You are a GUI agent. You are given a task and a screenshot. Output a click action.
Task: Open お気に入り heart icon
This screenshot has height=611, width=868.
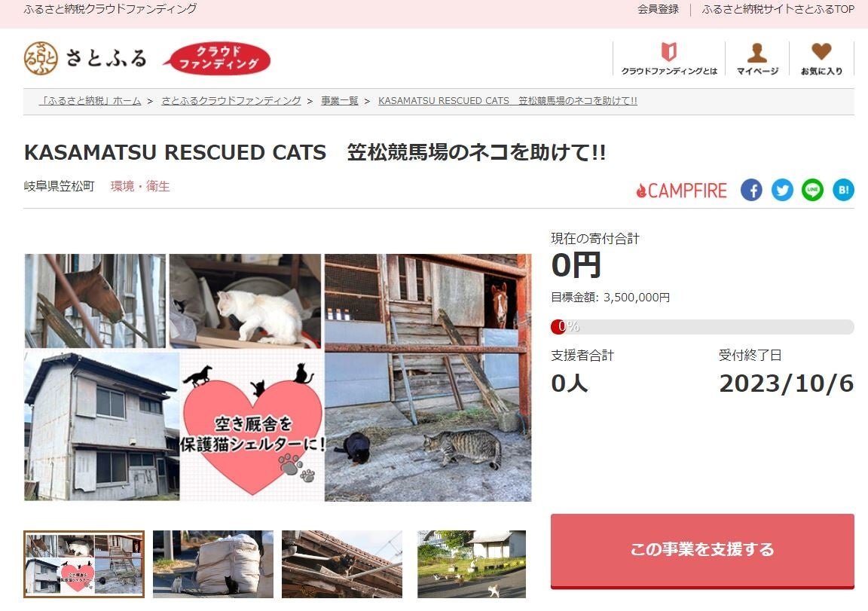pyautogui.click(x=821, y=58)
